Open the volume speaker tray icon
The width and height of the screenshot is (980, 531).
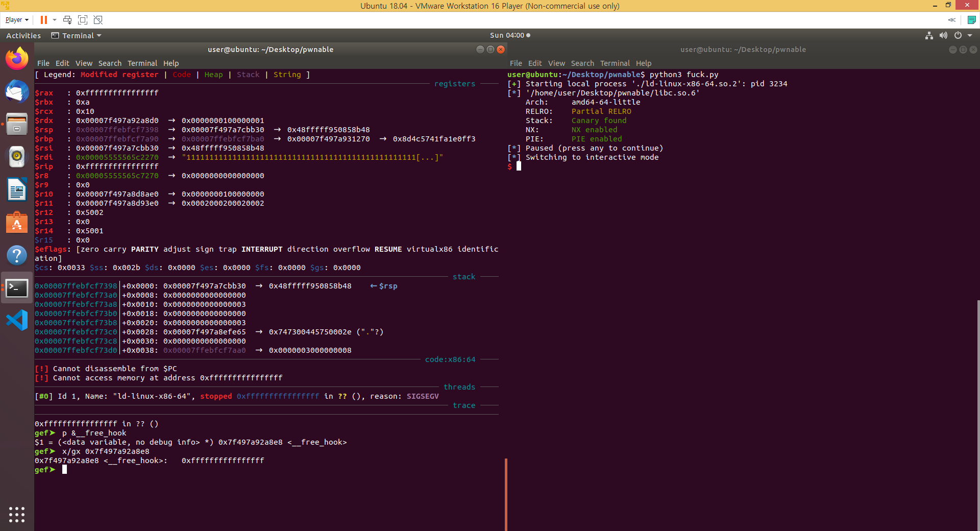click(x=943, y=35)
